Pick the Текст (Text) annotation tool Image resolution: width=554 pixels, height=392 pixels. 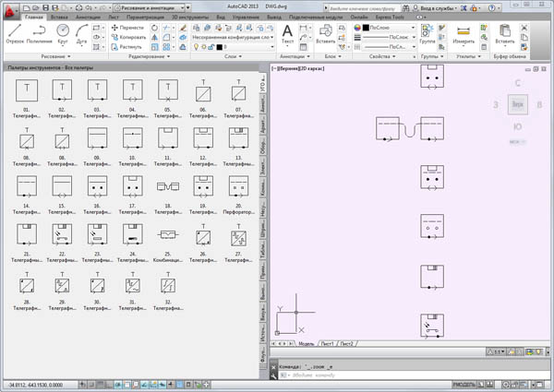coord(287,32)
